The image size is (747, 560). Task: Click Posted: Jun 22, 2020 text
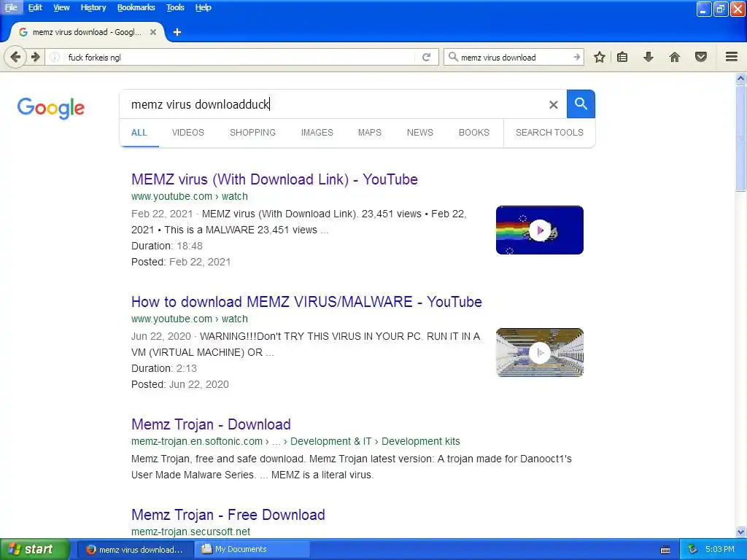click(179, 385)
